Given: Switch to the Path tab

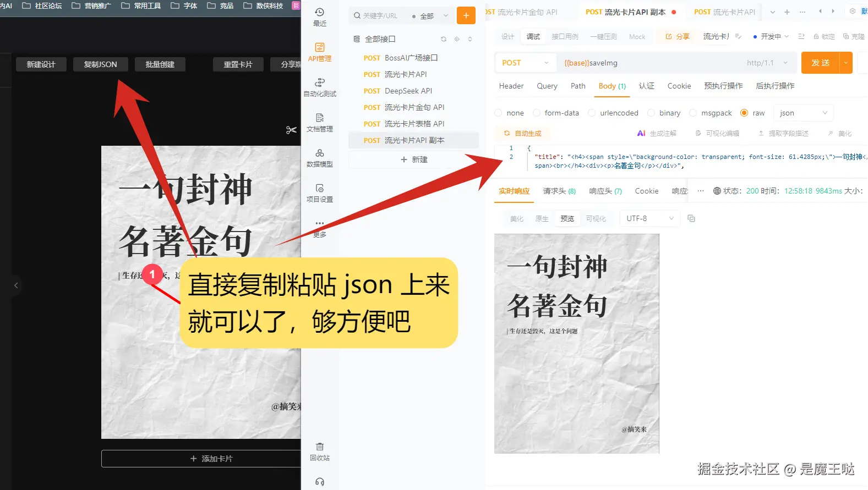Looking at the screenshot, I should [578, 86].
